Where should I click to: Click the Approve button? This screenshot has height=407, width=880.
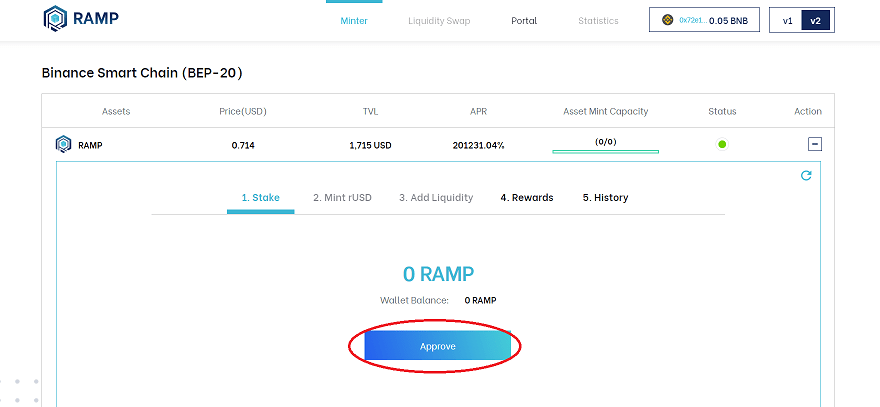coord(438,346)
